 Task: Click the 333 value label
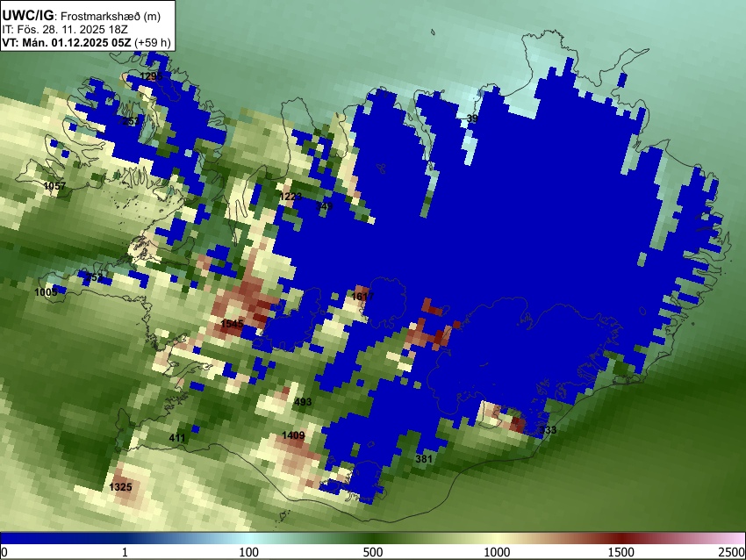click(548, 430)
